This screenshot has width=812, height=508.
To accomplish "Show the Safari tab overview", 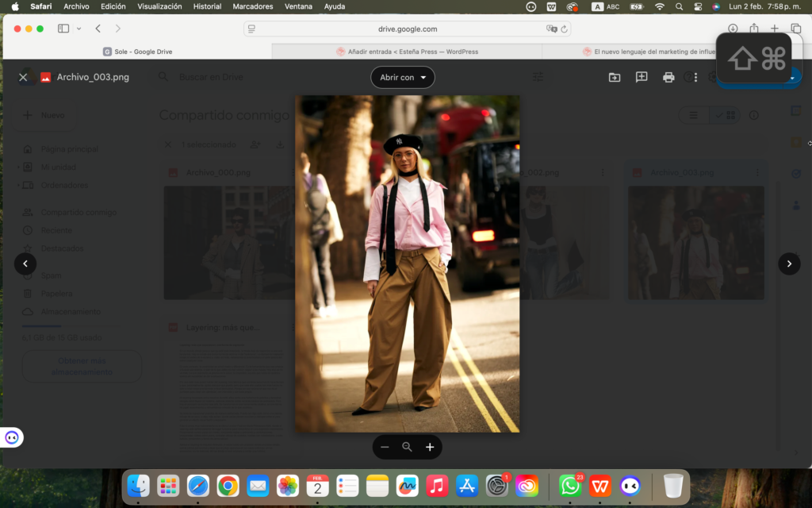I will [795, 29].
